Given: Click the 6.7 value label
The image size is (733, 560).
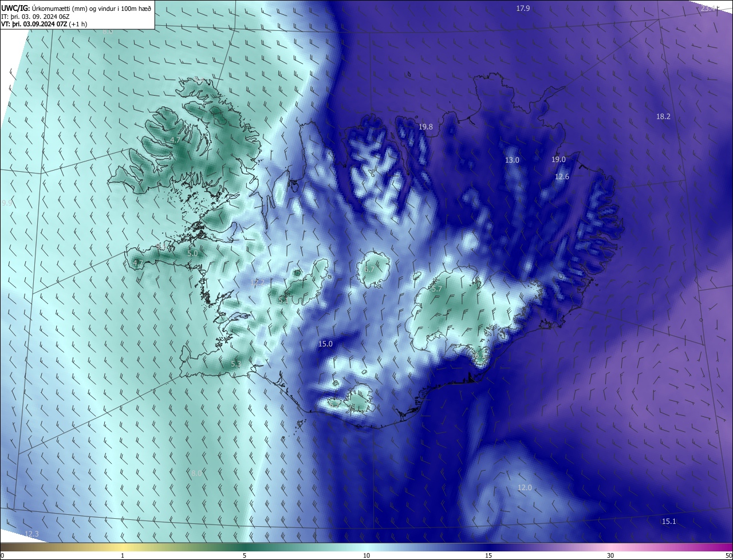Looking at the screenshot, I should [x=369, y=269].
